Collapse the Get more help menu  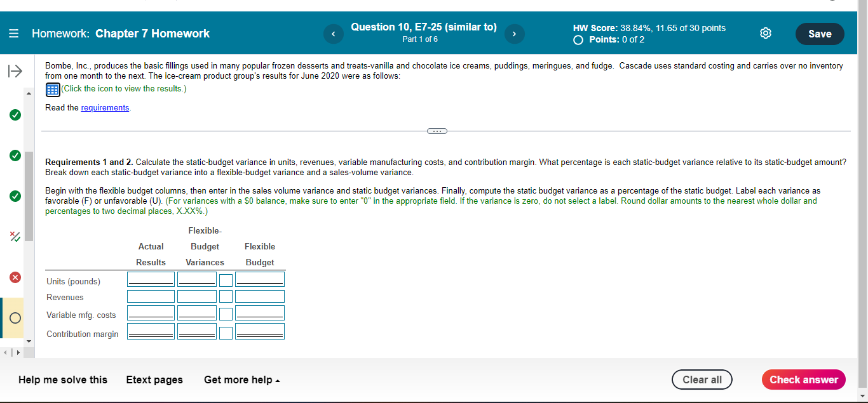(x=241, y=380)
